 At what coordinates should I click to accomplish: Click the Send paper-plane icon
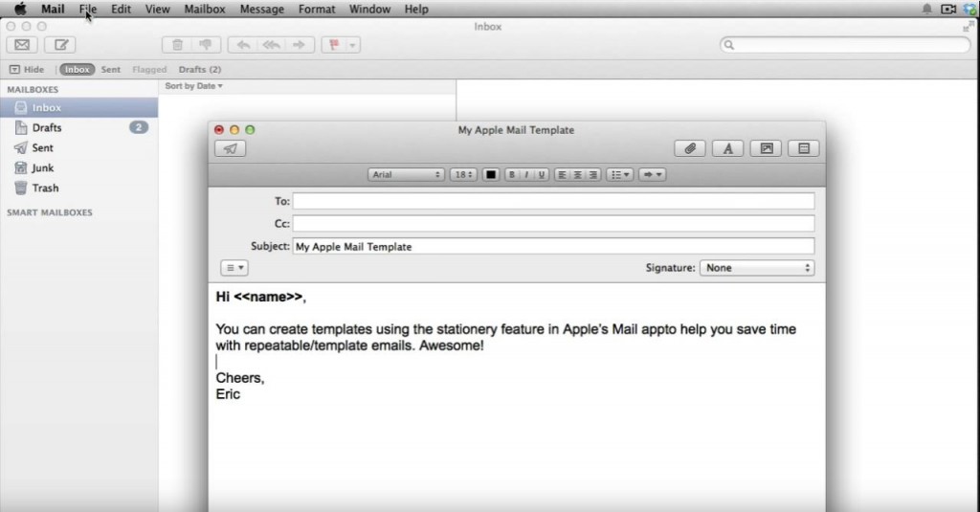tap(230, 148)
